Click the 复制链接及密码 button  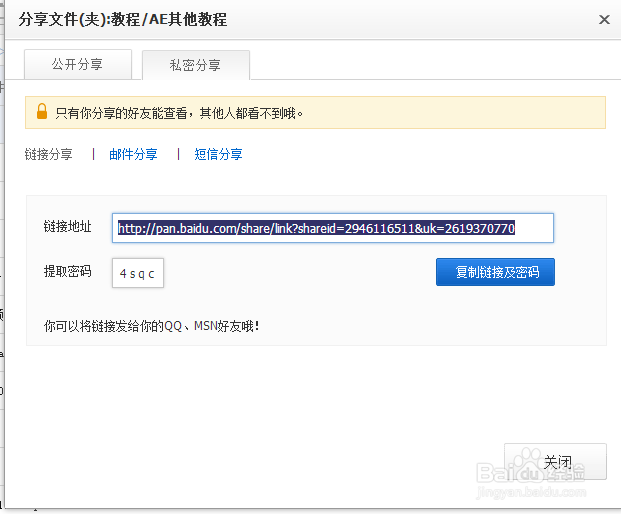[495, 272]
